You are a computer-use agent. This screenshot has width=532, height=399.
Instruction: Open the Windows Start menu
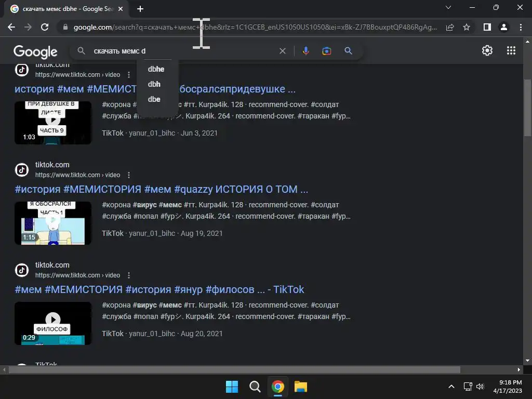click(x=232, y=387)
